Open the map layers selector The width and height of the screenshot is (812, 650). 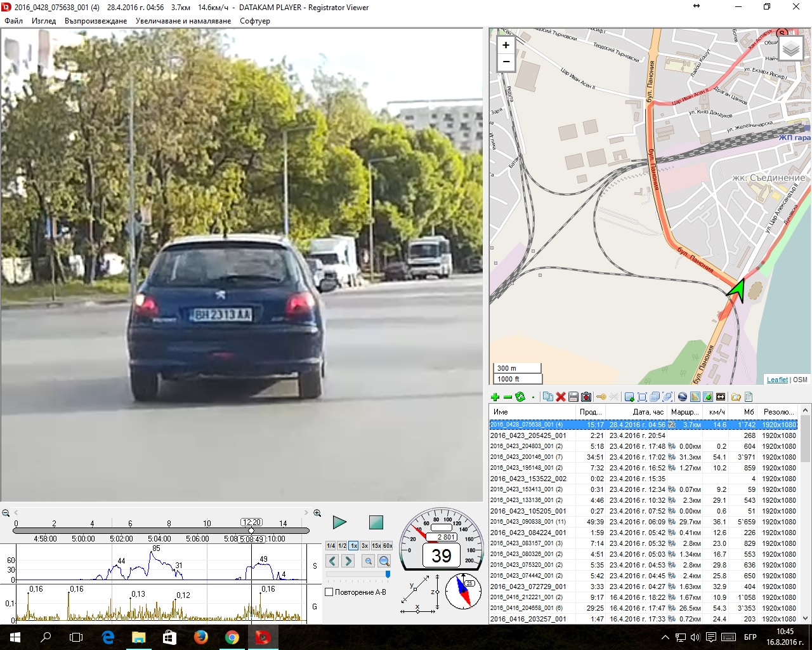pyautogui.click(x=790, y=49)
